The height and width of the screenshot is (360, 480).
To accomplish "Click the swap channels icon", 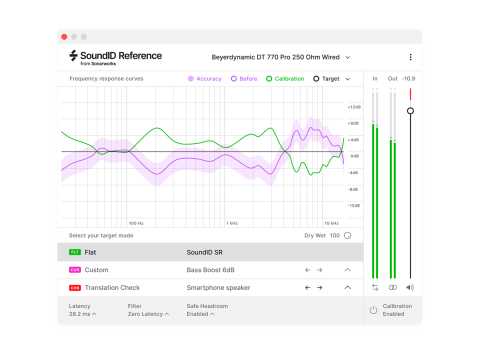I will pos(375,287).
